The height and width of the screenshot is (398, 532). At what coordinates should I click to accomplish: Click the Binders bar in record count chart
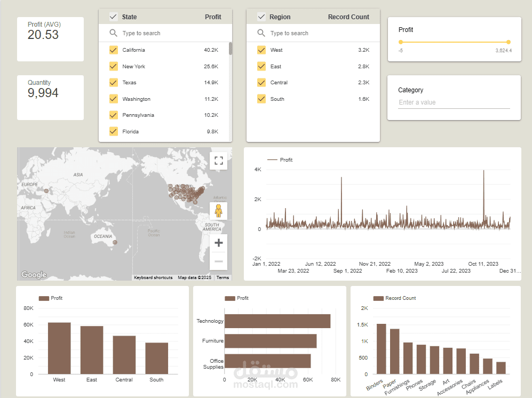tap(382, 349)
